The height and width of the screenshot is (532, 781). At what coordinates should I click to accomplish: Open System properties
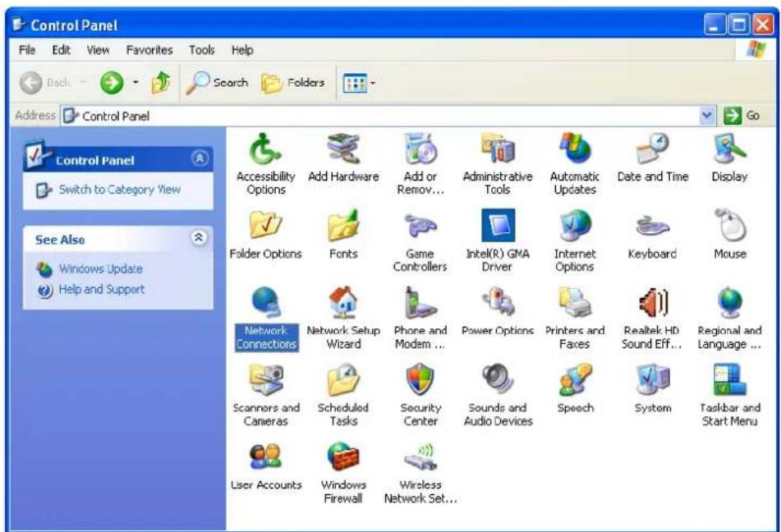coord(653,389)
